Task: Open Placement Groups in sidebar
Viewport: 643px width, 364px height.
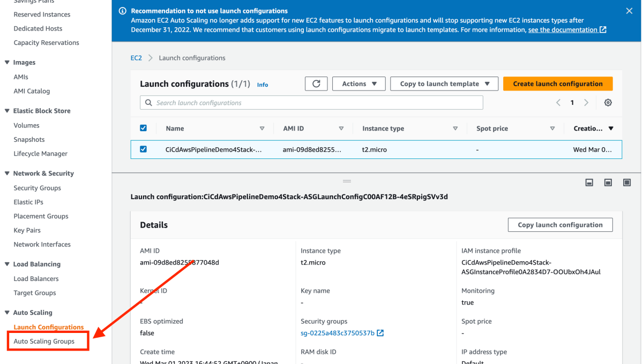Action: pyautogui.click(x=41, y=216)
